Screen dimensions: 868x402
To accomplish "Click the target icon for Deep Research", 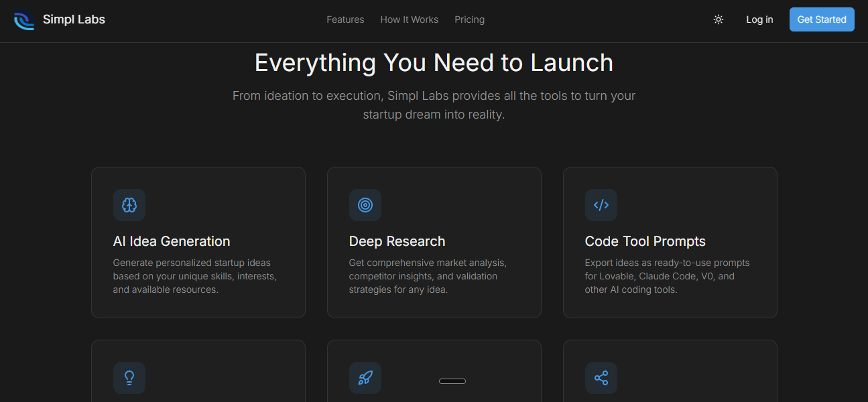I will click(365, 205).
